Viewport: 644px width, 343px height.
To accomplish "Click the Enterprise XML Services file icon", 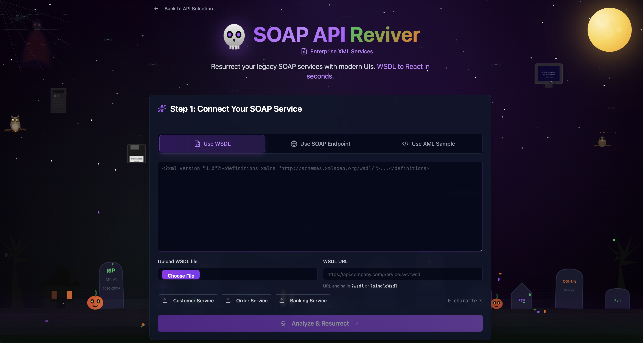I will coord(304,51).
